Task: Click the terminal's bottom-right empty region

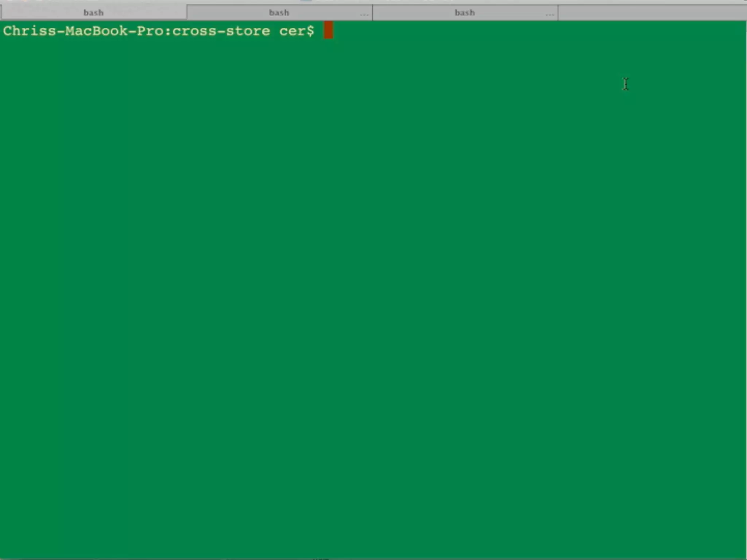Action: point(693,518)
